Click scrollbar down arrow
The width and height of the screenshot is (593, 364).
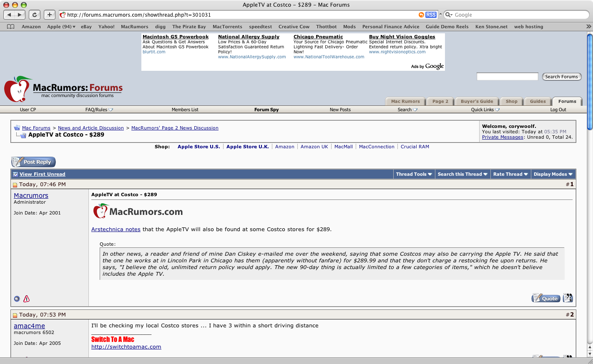(590, 353)
